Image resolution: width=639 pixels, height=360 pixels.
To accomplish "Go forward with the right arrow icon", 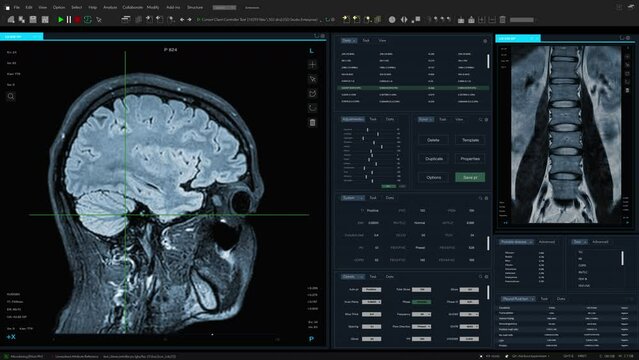I will [x=189, y=20].
